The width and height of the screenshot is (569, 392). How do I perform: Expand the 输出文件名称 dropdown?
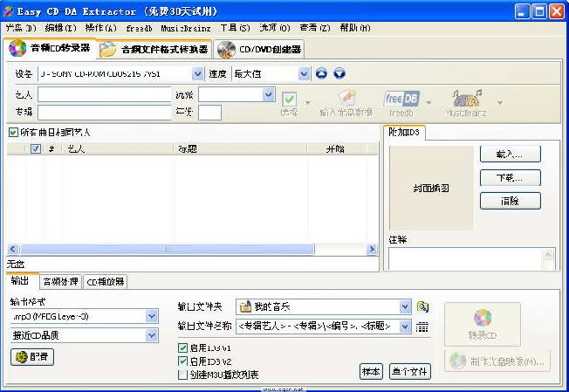pyautogui.click(x=405, y=327)
